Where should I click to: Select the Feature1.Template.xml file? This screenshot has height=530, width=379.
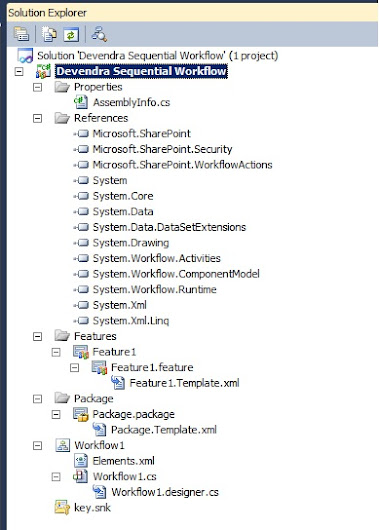[x=185, y=383]
